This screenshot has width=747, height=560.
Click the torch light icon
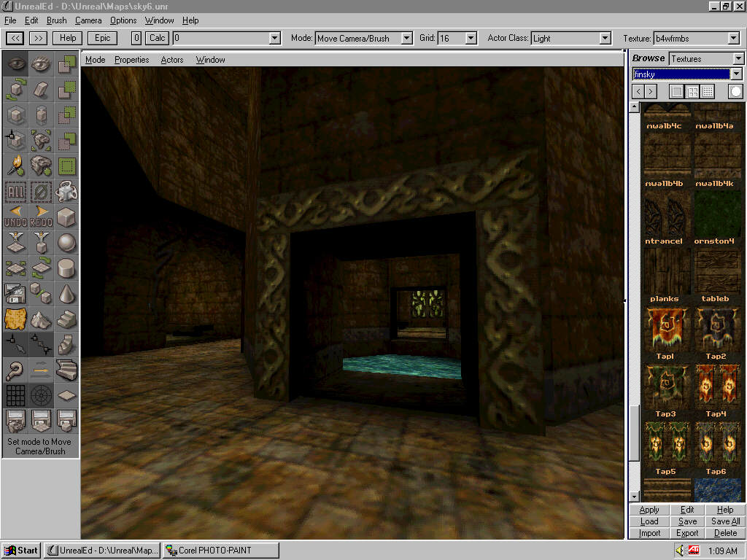15,166
